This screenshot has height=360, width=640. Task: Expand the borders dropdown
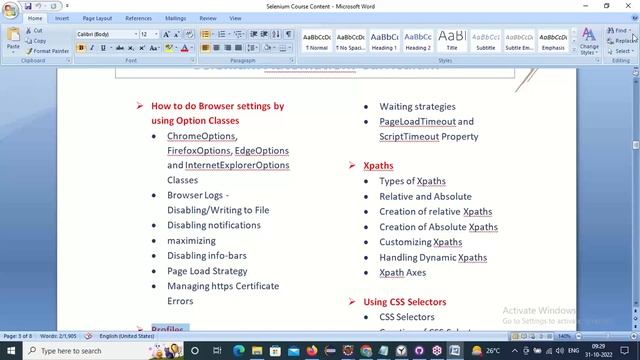click(290, 48)
